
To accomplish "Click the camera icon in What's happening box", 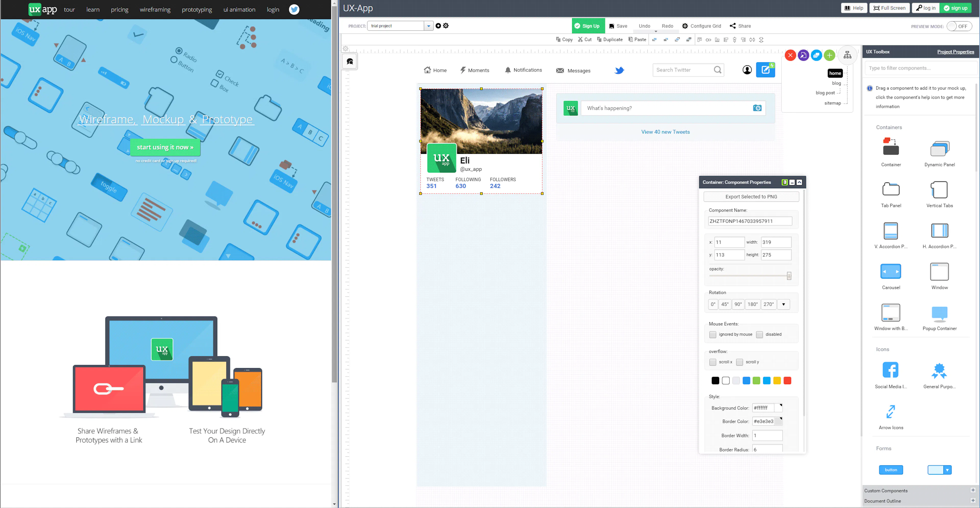I will pyautogui.click(x=757, y=108).
